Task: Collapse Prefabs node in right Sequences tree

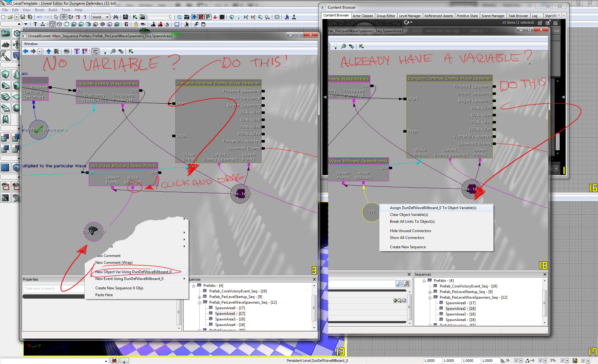Action: tap(424, 281)
